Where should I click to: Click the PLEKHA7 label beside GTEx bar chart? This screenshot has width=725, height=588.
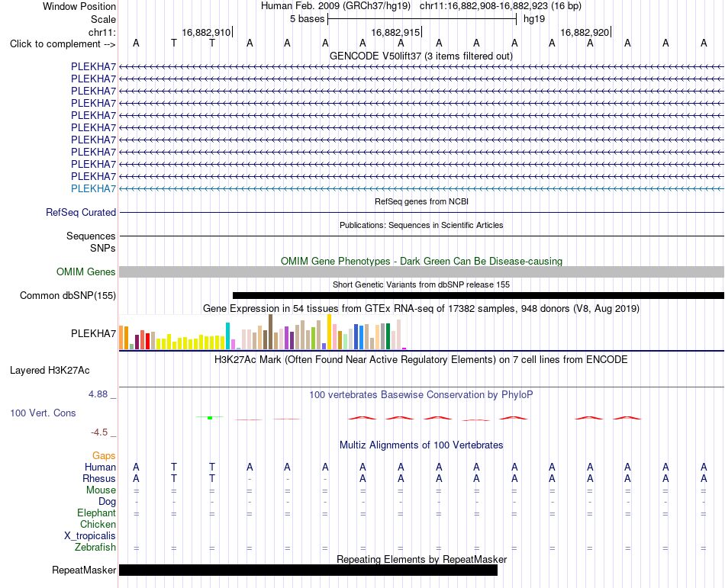pyautogui.click(x=93, y=333)
